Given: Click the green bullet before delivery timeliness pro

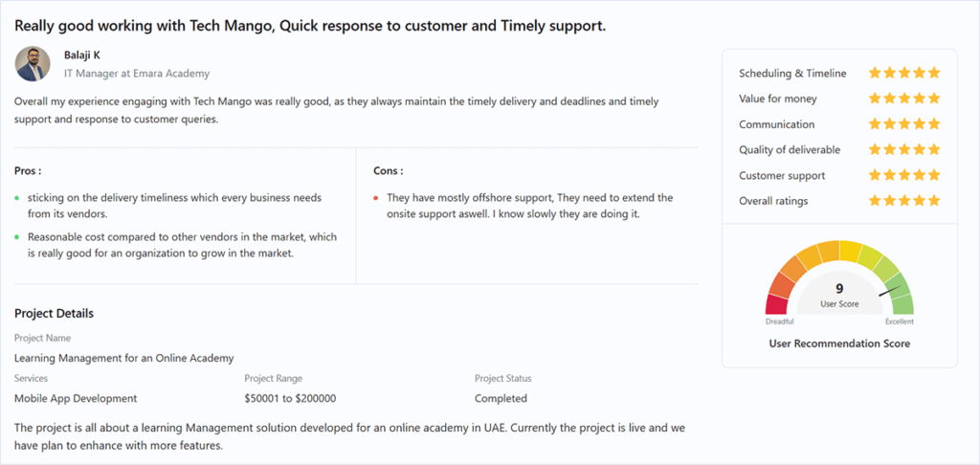Looking at the screenshot, I should pyautogui.click(x=17, y=198).
